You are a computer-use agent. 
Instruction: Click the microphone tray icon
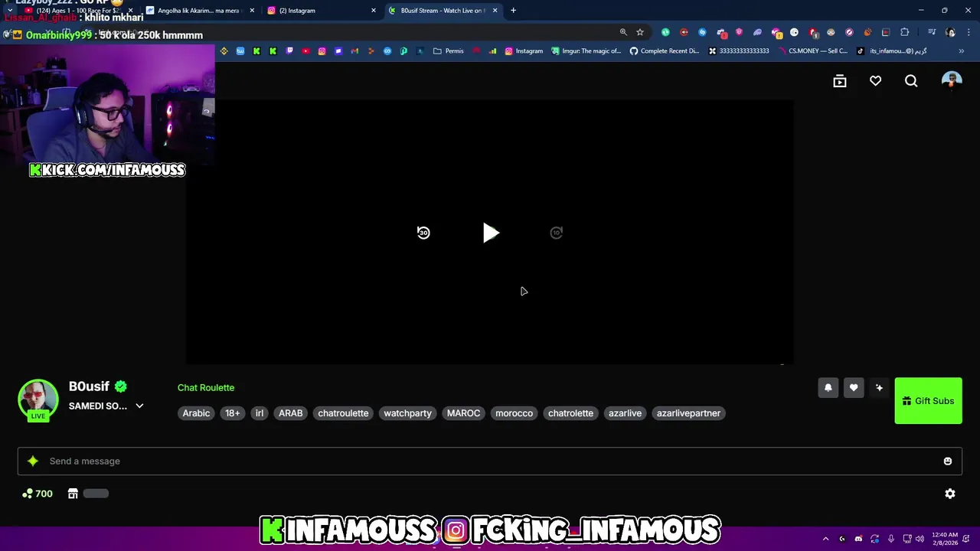point(891,539)
